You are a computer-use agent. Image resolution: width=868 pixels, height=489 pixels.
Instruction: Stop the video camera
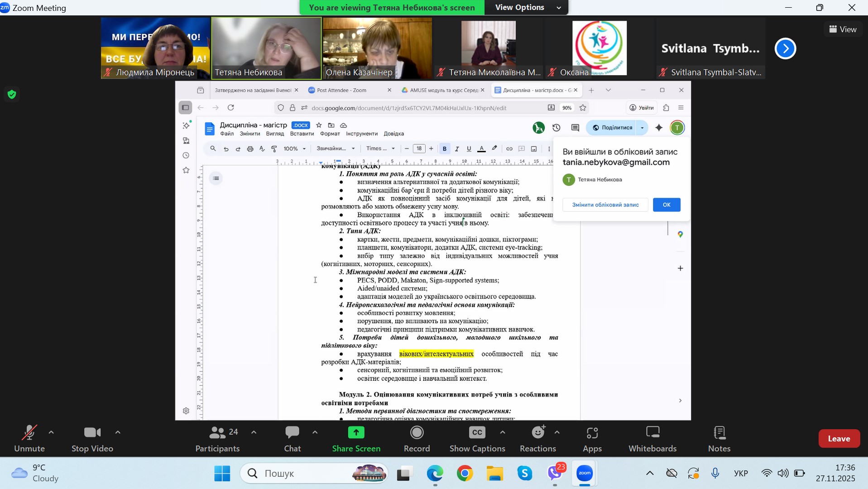92,438
